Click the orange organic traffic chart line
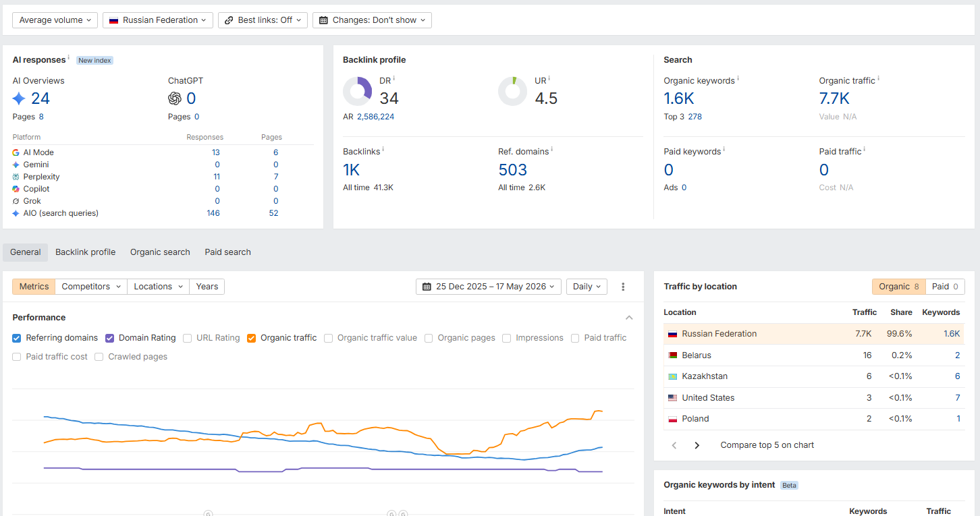The height and width of the screenshot is (516, 980). (x=378, y=428)
